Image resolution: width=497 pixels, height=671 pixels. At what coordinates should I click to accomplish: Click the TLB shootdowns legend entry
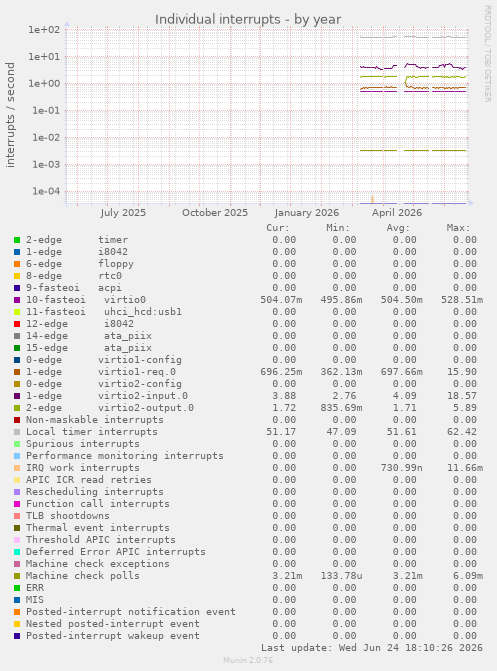coord(68,516)
